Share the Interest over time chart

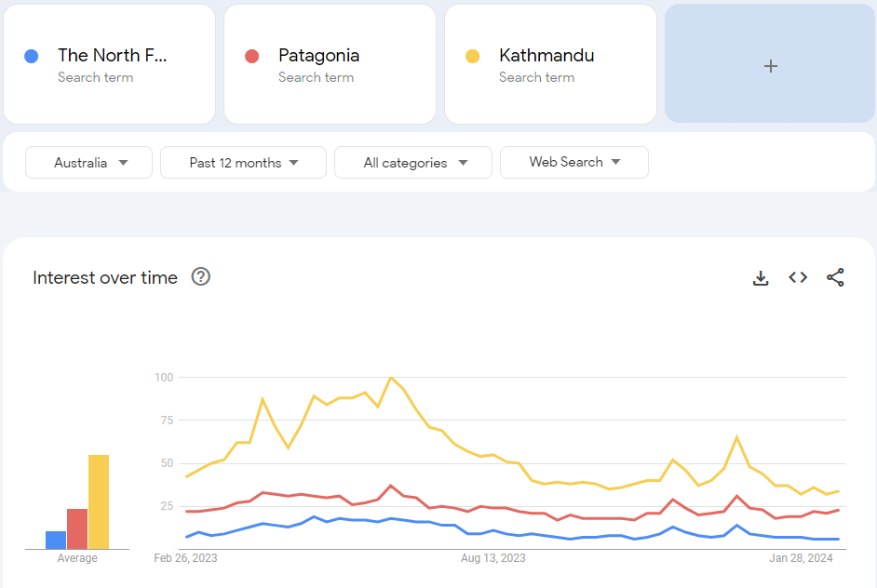click(x=835, y=277)
